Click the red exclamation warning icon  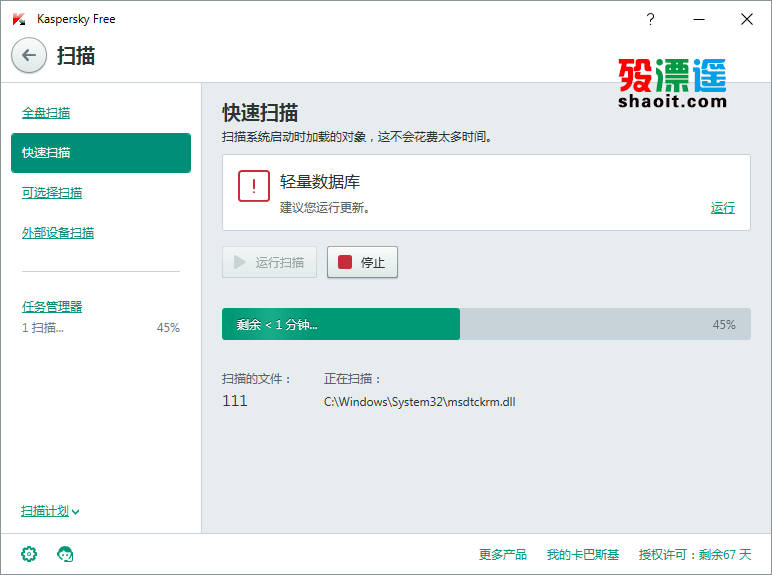254,186
